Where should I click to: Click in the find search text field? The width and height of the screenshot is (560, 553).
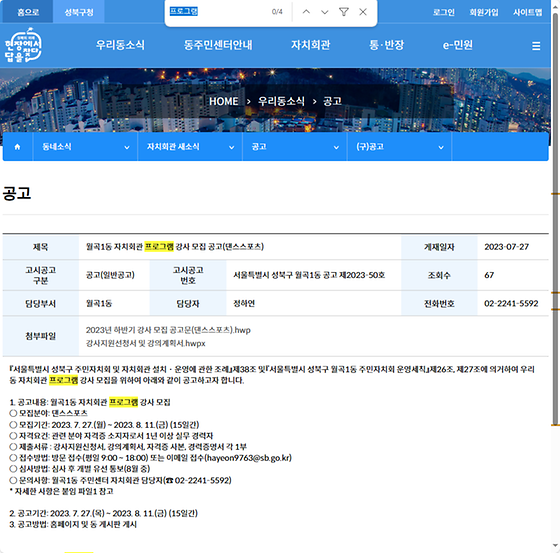pos(218,12)
